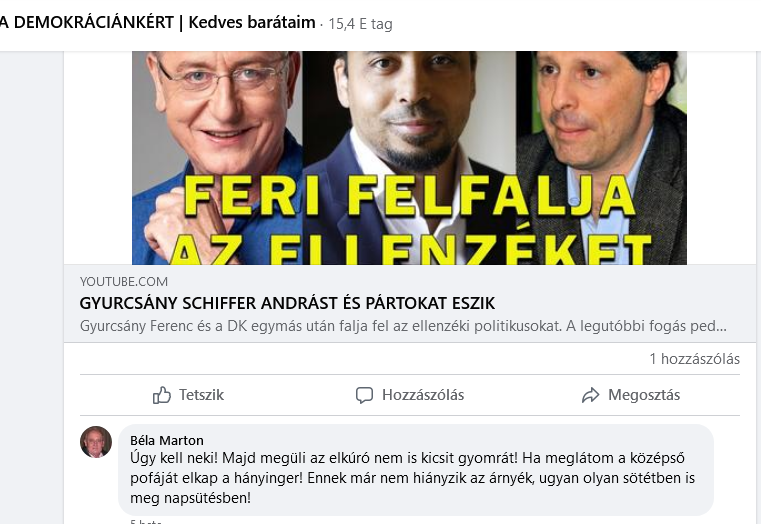Image resolution: width=761 pixels, height=524 pixels.
Task: Click the thumbs-up Tetszik icon
Action: coord(162,395)
